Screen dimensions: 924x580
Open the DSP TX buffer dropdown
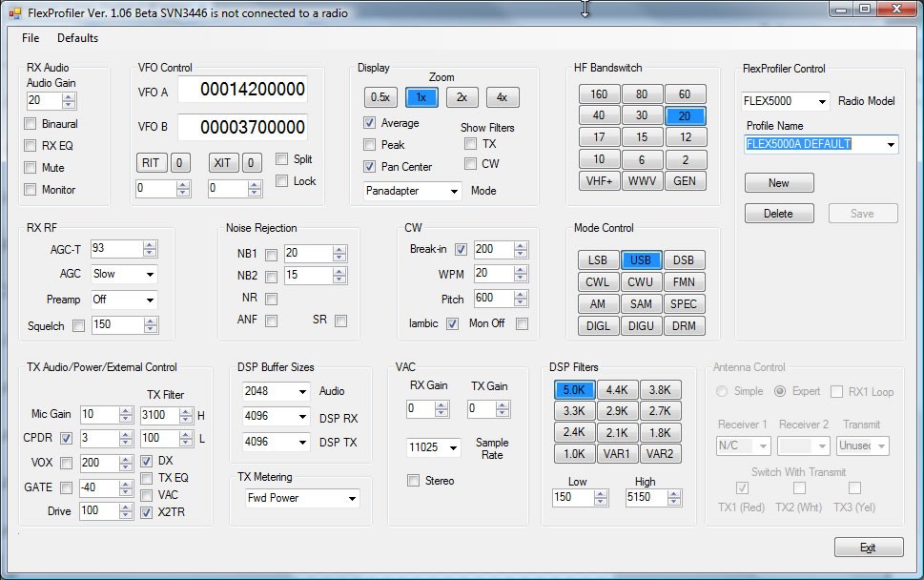(x=302, y=442)
